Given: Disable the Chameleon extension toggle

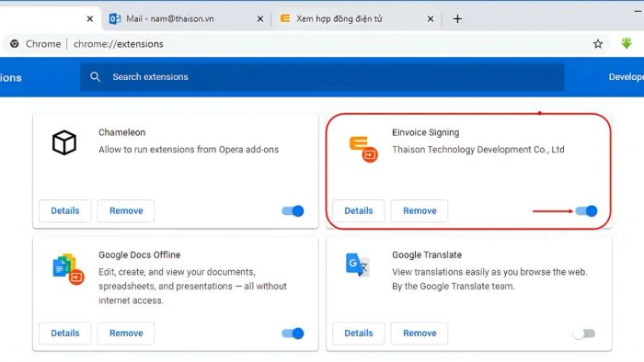Looking at the screenshot, I should tap(293, 210).
